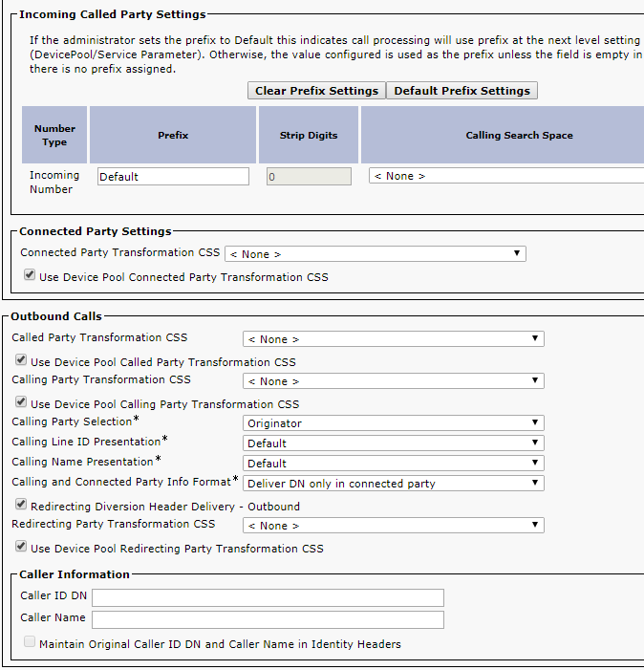Image resolution: width=644 pixels, height=670 pixels.
Task: Click the Incoming Number row label
Action: coord(54,182)
